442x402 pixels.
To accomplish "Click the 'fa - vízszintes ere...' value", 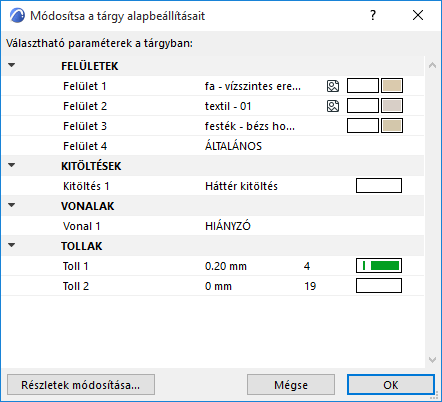I will click(253, 86).
